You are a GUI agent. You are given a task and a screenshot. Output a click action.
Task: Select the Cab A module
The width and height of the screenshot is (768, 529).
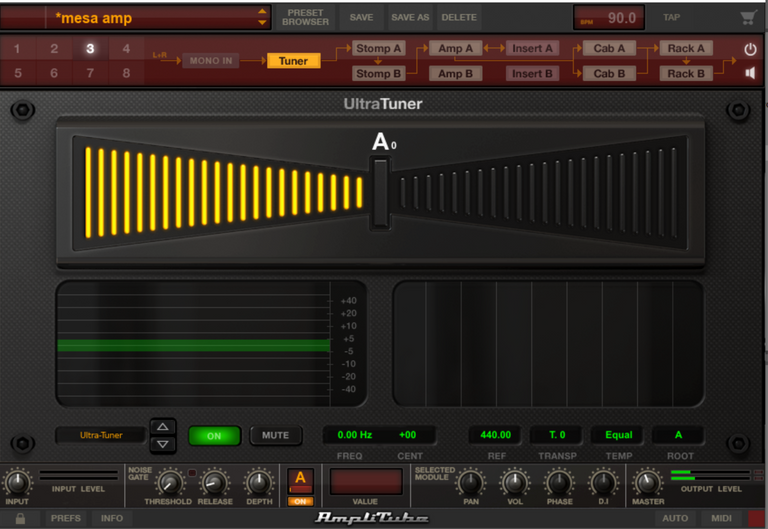point(609,48)
